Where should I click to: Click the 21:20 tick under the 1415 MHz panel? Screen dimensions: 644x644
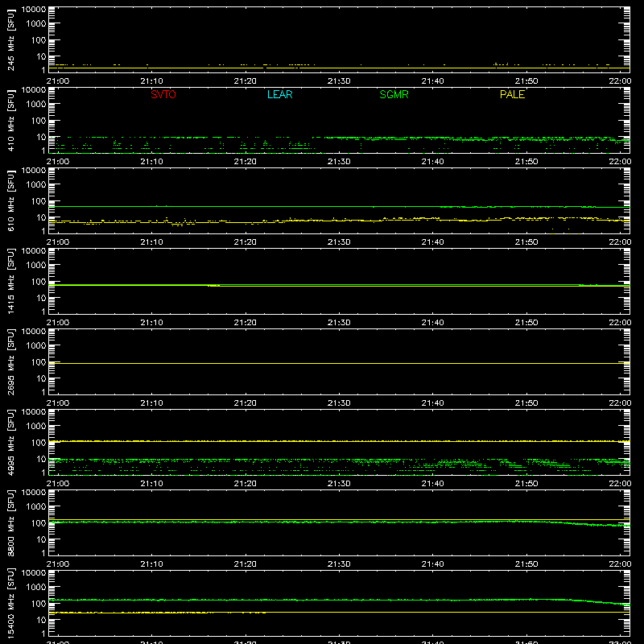click(246, 323)
